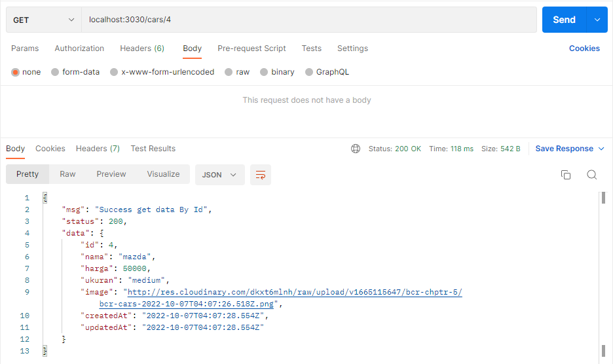The width and height of the screenshot is (613, 364).
Task: Select the none body radio button
Action: pyautogui.click(x=15, y=72)
